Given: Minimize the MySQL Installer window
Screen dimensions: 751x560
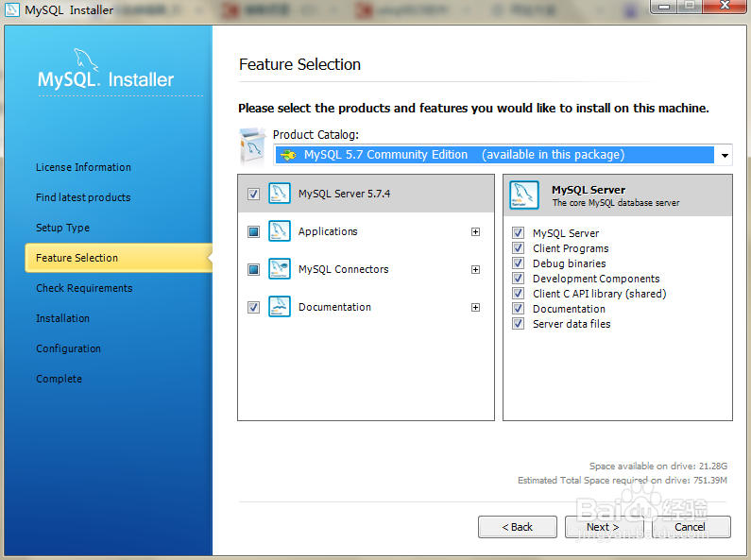Looking at the screenshot, I should [x=665, y=7].
